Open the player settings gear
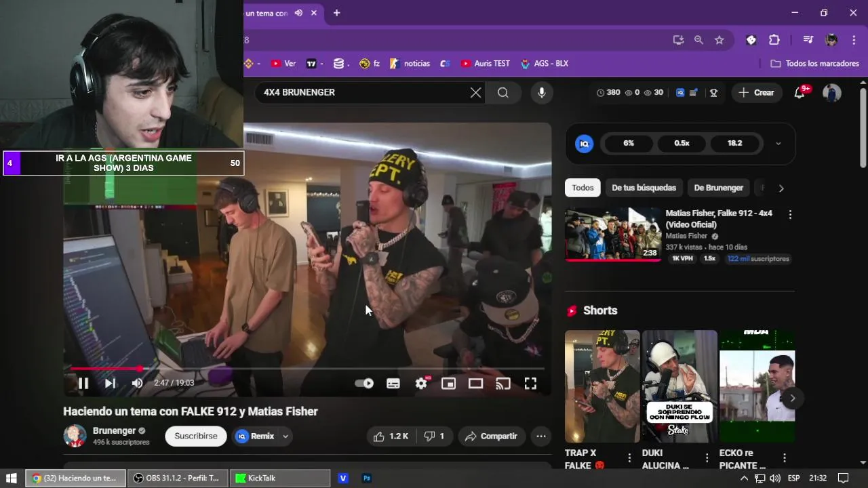The width and height of the screenshot is (868, 488). point(421,384)
